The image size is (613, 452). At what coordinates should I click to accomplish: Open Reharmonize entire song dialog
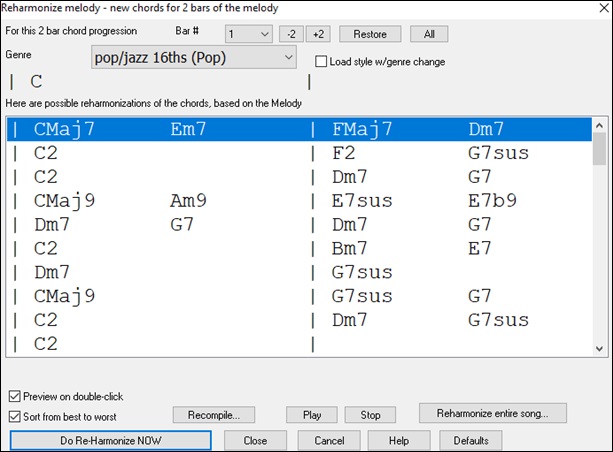pos(493,413)
